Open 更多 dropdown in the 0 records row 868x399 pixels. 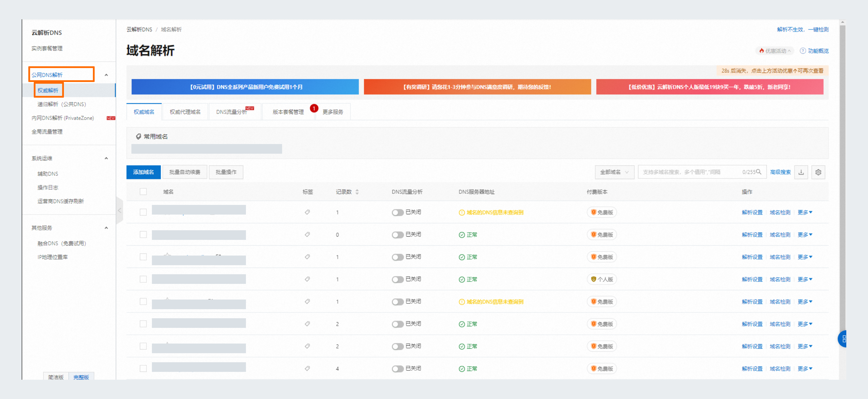(805, 235)
